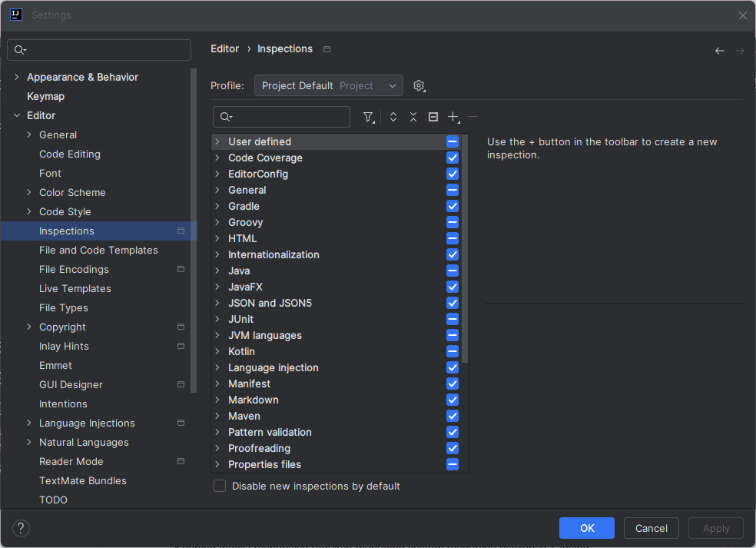Image resolution: width=756 pixels, height=548 pixels.
Task: Click the project icon on Inspections sidebar row
Action: 181,231
